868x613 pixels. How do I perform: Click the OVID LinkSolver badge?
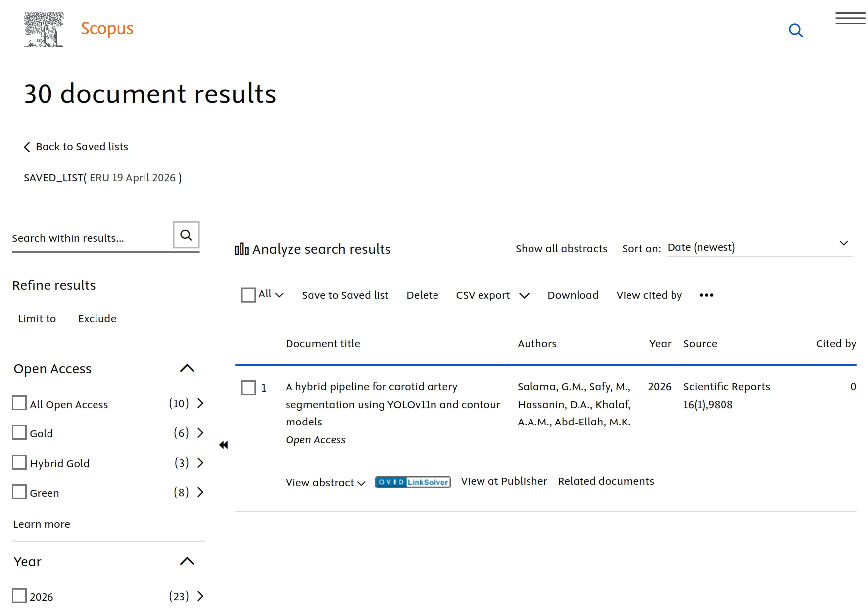pos(413,482)
